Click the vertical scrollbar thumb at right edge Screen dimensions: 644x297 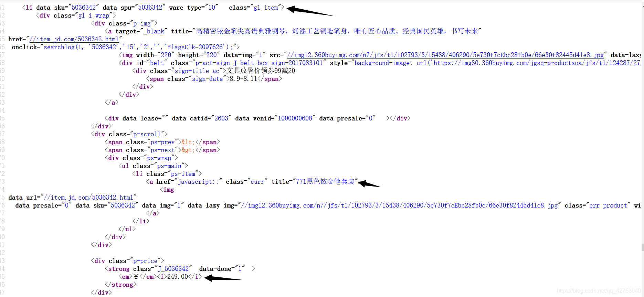[x=642, y=247]
